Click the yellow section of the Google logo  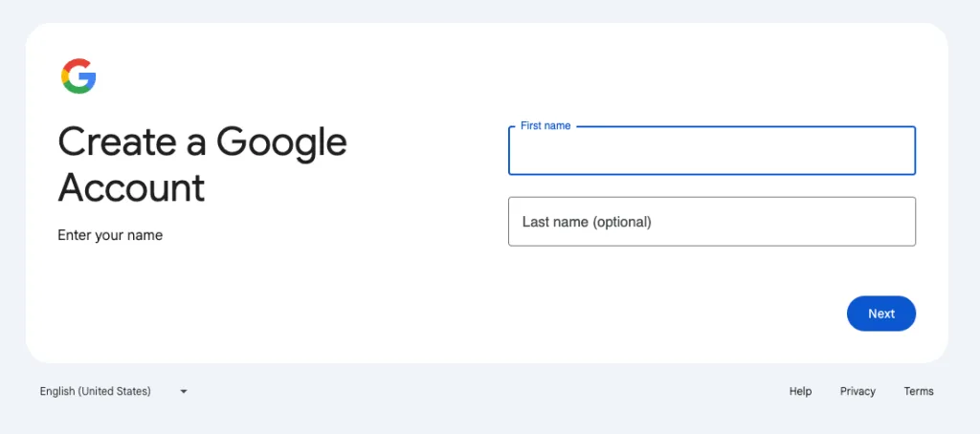click(x=63, y=76)
